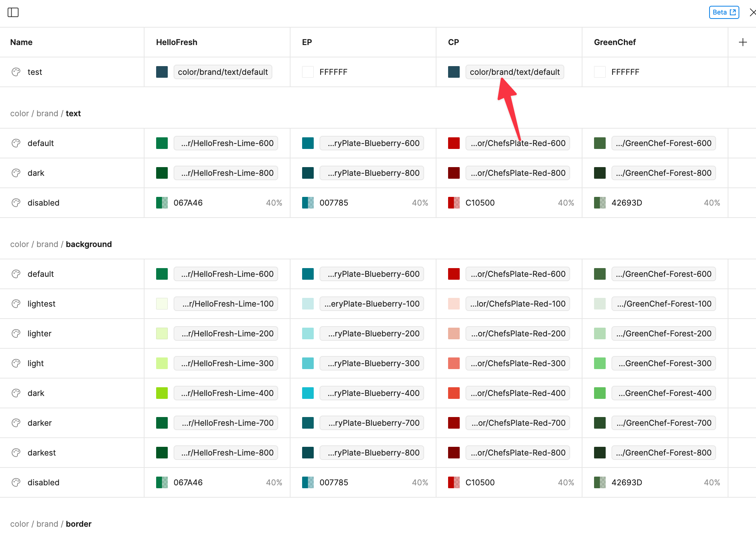Click background dark HelloFresh-Lime-400 swatch
The image size is (756, 534).
pos(162,393)
